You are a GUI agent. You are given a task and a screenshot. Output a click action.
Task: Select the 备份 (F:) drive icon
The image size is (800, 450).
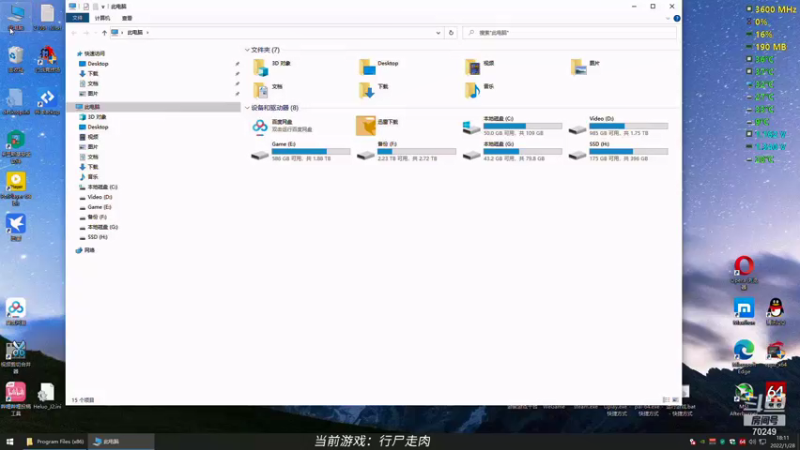(x=365, y=154)
